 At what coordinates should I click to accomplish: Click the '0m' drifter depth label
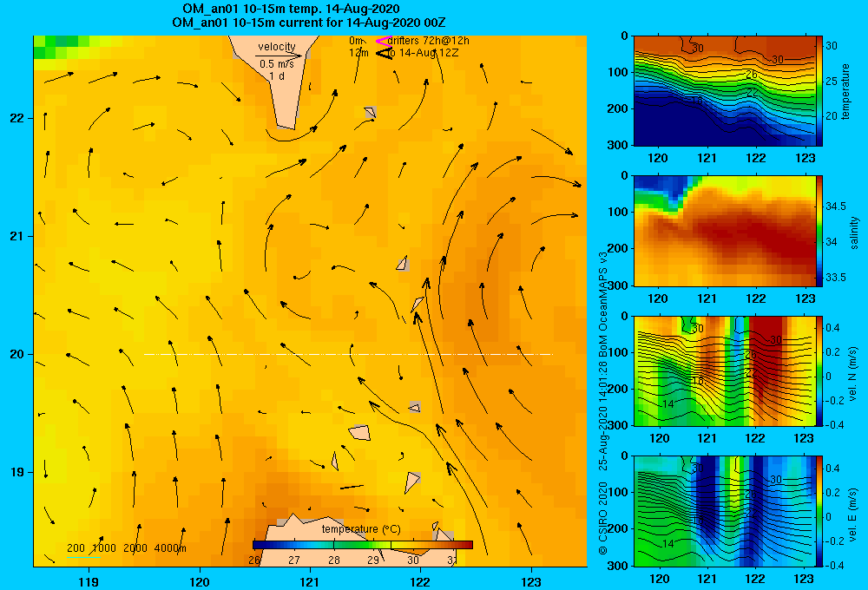point(356,41)
